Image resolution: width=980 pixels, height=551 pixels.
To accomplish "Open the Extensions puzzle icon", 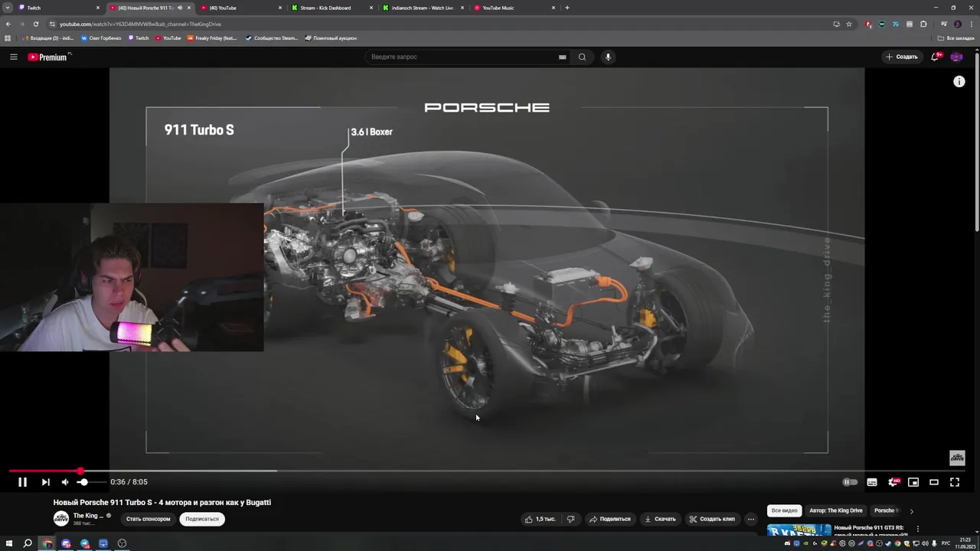I will coord(923,24).
